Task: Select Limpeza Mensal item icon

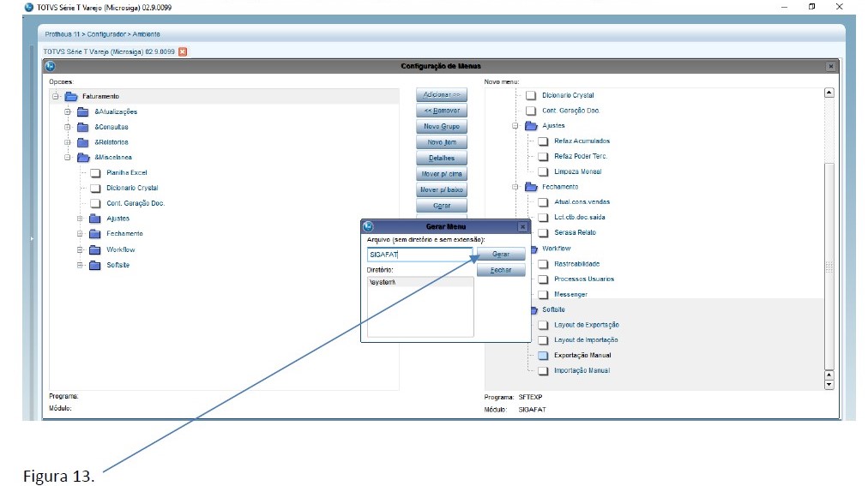Action: 543,172
